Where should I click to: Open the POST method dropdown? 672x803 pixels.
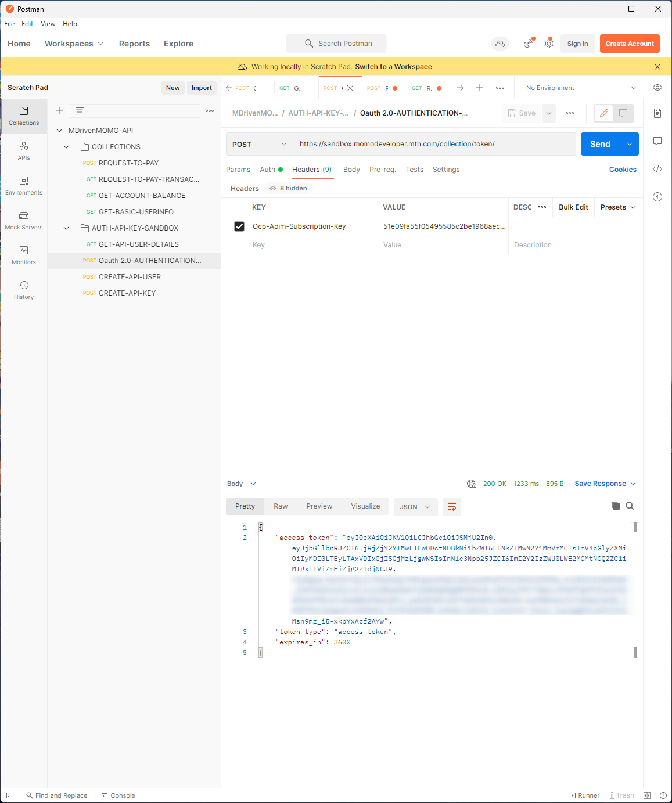coord(259,144)
